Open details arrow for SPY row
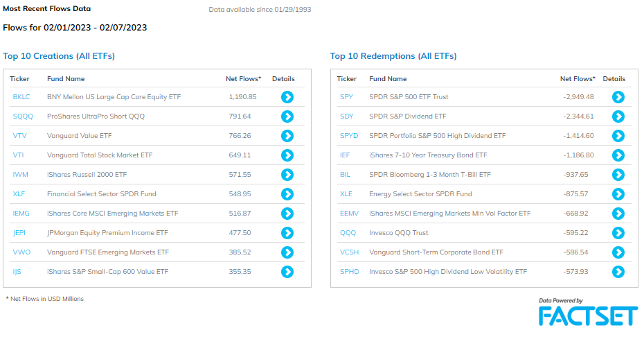The height and width of the screenshot is (337, 644). [618, 97]
